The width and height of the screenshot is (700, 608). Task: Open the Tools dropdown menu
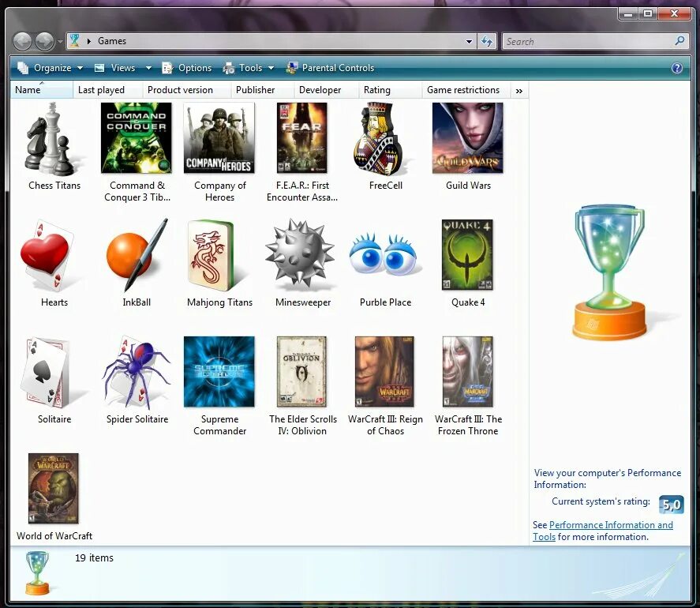pos(249,68)
